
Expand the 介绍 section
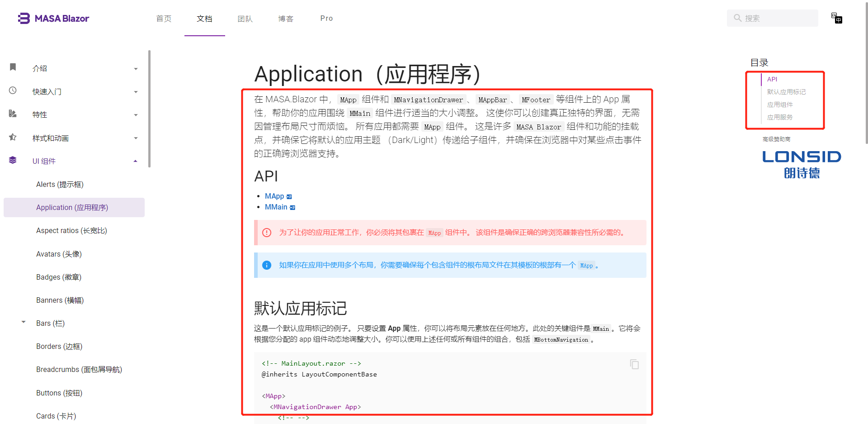(135, 68)
